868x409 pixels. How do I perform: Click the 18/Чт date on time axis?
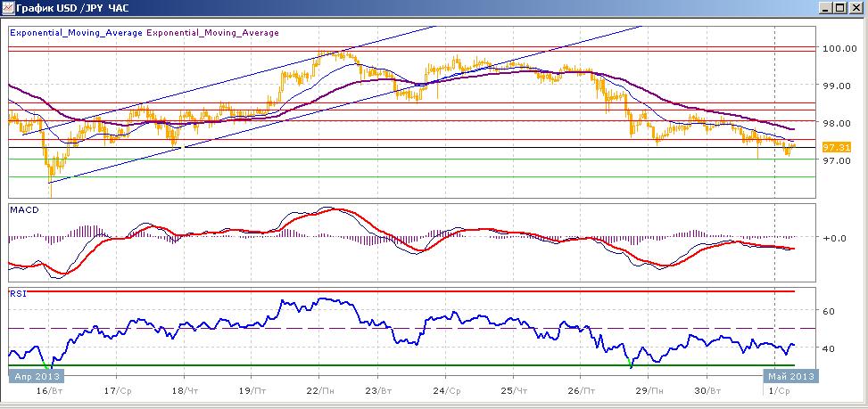tap(185, 391)
